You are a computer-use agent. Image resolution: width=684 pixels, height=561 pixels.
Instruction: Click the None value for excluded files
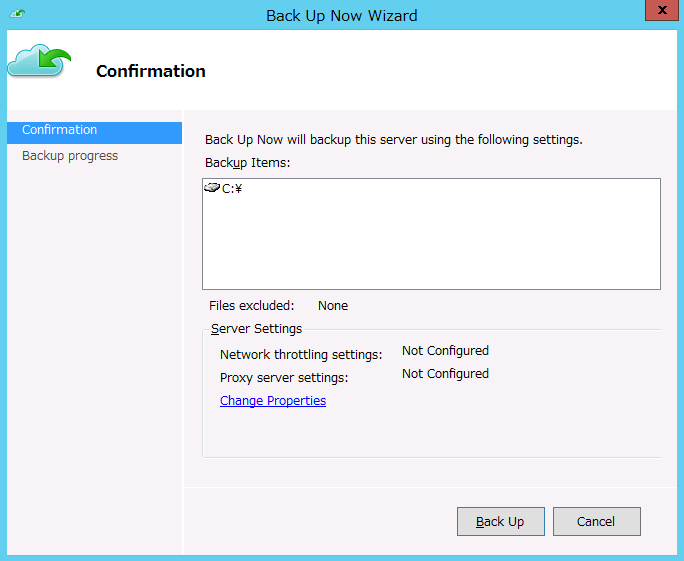click(333, 306)
